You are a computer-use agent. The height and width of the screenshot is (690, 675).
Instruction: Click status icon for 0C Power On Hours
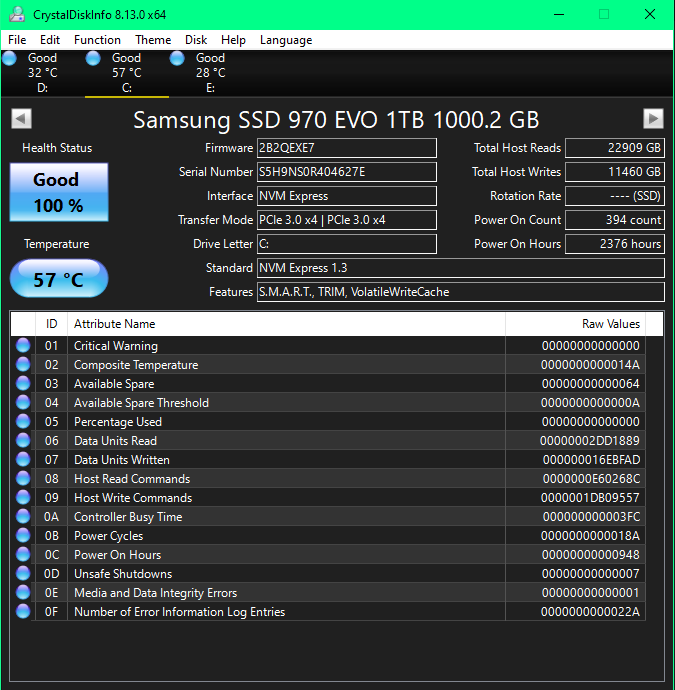tap(23, 554)
